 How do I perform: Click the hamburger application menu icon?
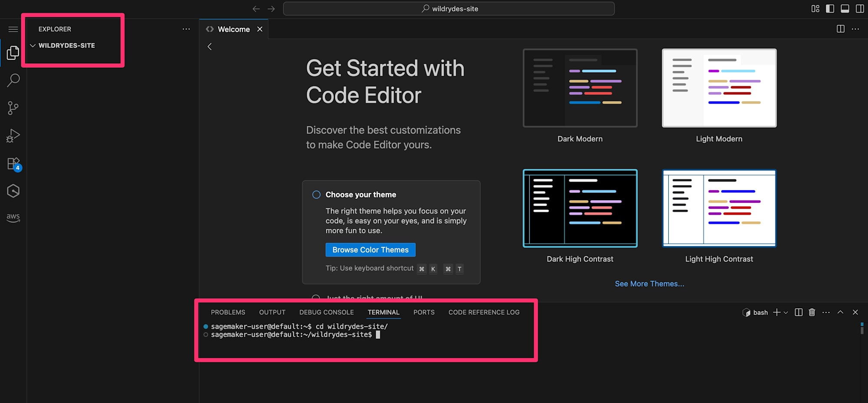pos(13,29)
